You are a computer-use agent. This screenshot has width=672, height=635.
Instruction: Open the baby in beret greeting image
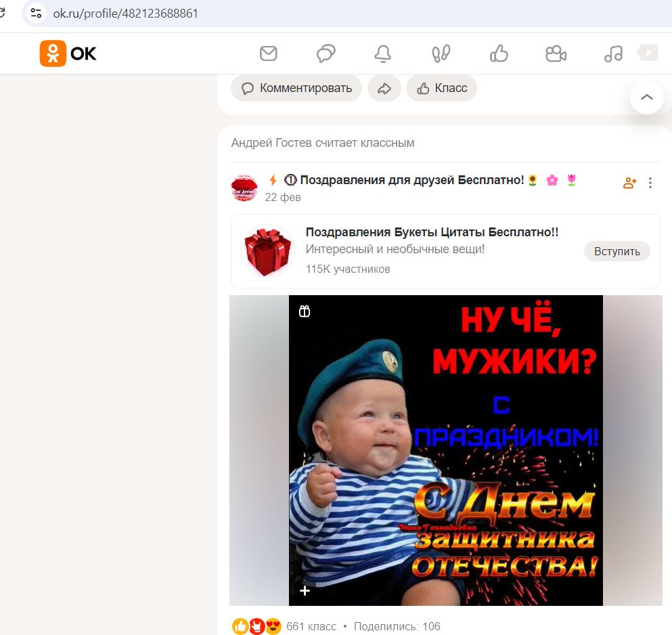pos(446,450)
